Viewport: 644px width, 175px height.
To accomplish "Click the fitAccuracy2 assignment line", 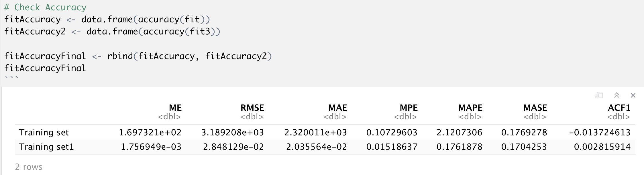I will tap(112, 32).
